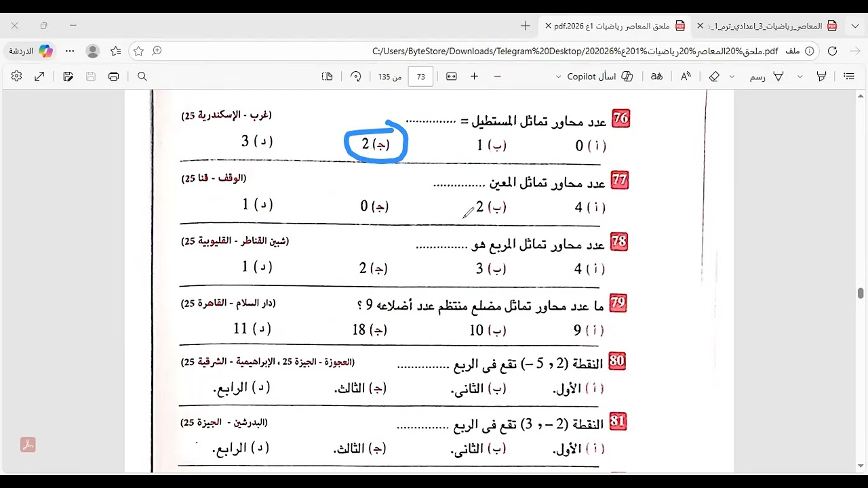Open the PDF table of contents
The width and height of the screenshot is (868, 488).
tap(848, 77)
